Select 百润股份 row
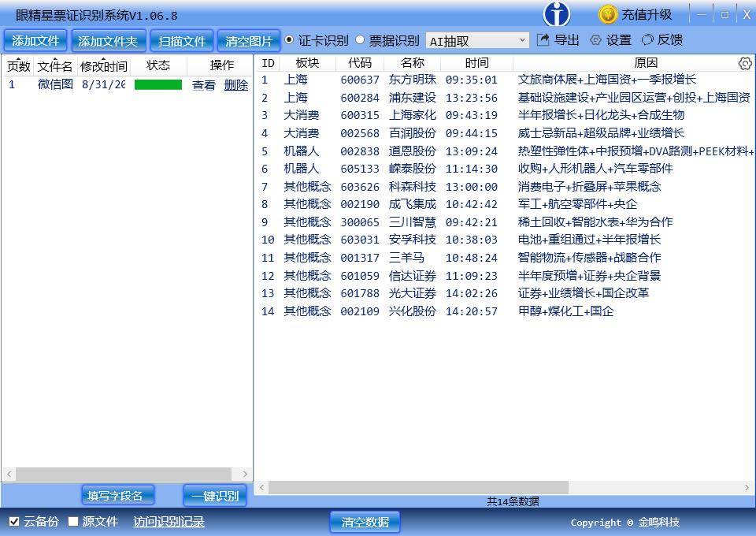 (505, 133)
